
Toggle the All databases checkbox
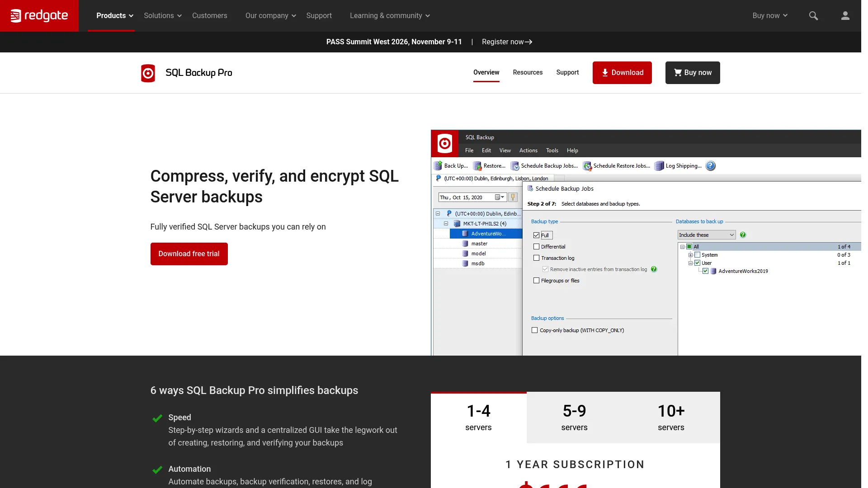coord(689,247)
